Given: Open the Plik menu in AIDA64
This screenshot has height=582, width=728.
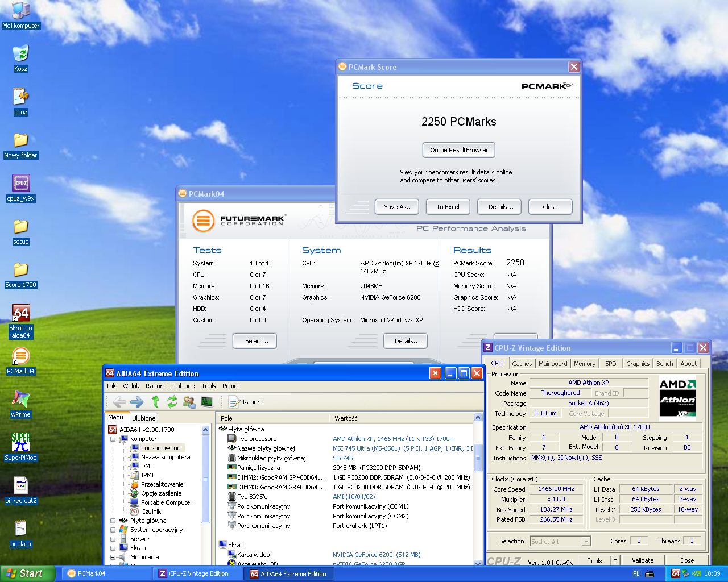Looking at the screenshot, I should pyautogui.click(x=111, y=386).
